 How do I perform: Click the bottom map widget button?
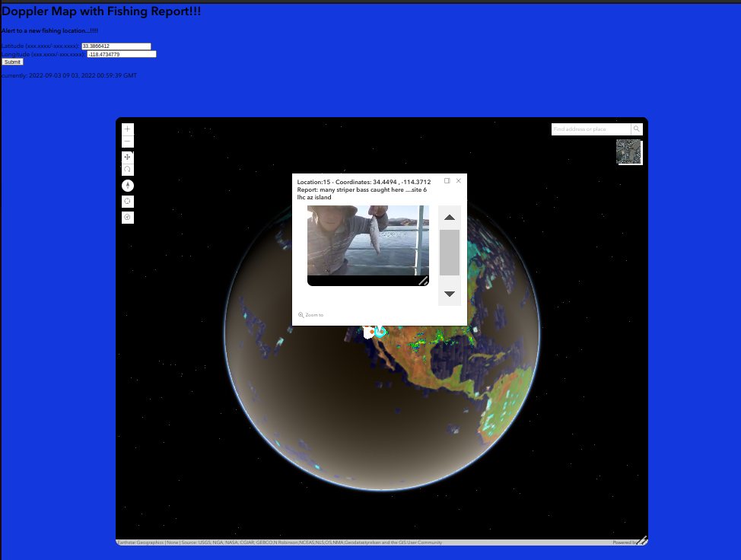127,218
